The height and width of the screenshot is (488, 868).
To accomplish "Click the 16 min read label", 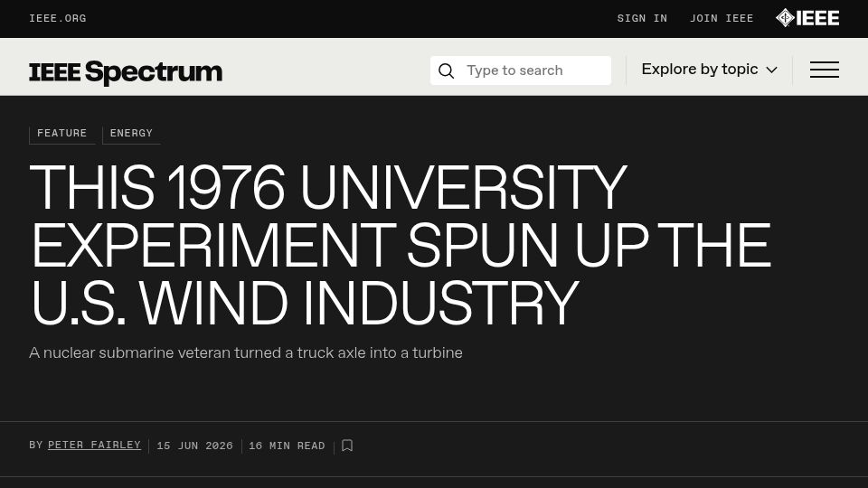I will (x=287, y=446).
